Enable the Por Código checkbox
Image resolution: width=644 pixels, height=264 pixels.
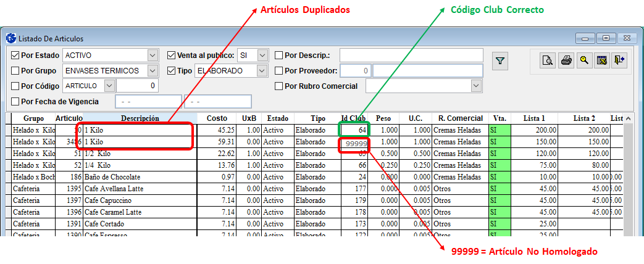15,86
